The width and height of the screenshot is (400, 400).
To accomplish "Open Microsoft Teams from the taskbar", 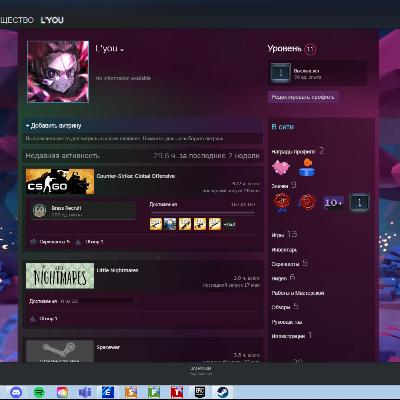I will (85, 392).
